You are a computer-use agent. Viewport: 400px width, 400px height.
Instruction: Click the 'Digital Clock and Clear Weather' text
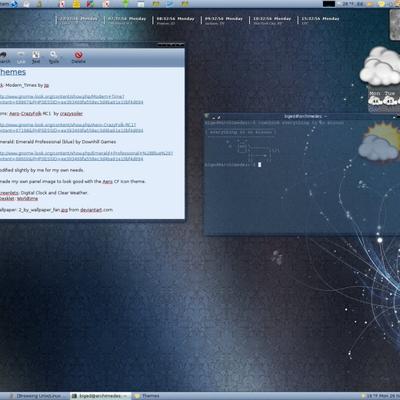(54, 193)
